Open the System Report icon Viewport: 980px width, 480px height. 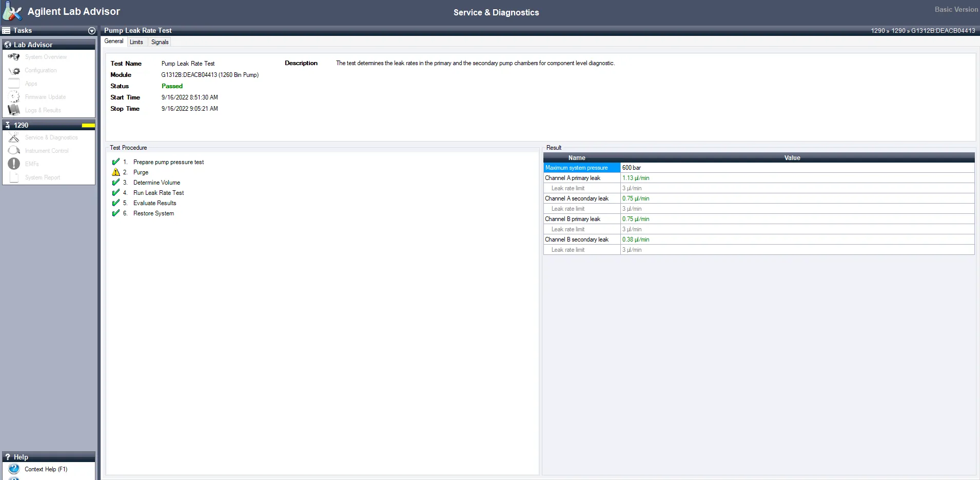[14, 177]
